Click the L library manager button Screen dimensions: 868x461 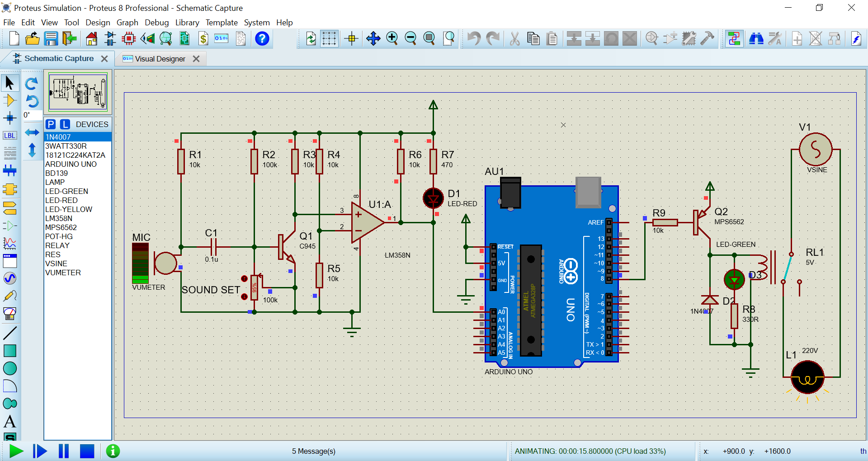[x=66, y=124]
